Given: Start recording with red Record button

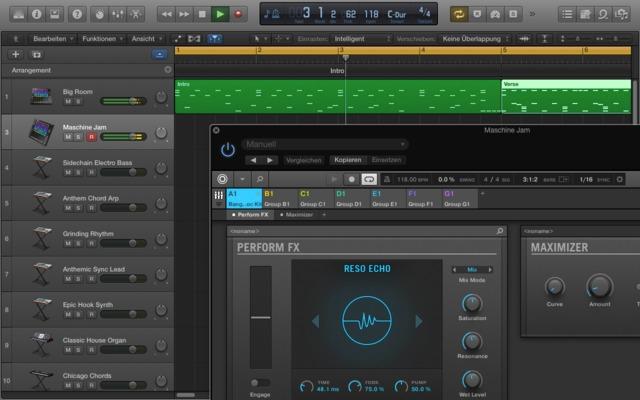Looking at the screenshot, I should coord(238,15).
